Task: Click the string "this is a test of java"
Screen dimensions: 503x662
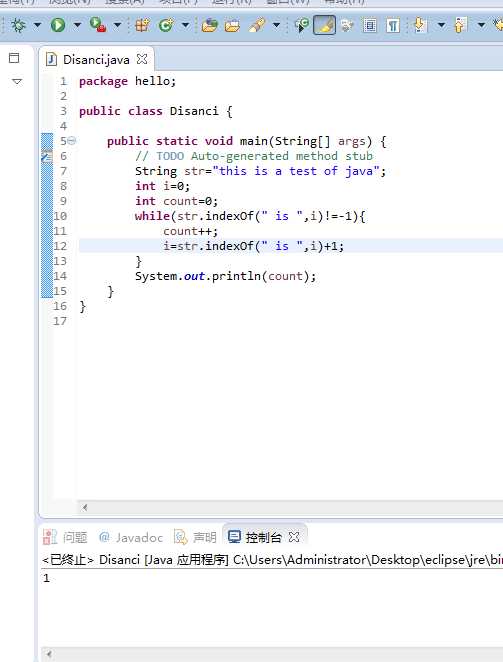Action: tap(296, 171)
